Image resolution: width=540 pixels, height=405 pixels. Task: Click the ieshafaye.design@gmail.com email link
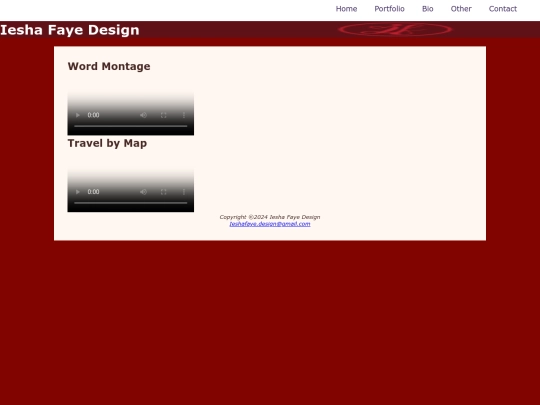tap(270, 224)
